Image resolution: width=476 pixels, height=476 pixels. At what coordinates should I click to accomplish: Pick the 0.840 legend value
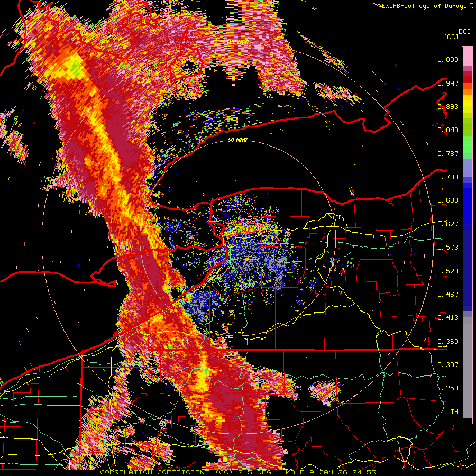point(448,130)
